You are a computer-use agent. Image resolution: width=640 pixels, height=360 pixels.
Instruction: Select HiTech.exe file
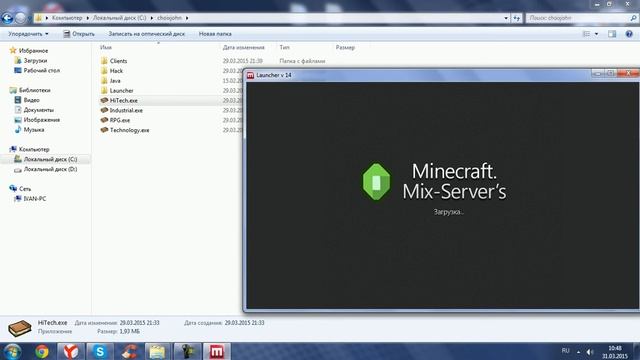[123, 100]
